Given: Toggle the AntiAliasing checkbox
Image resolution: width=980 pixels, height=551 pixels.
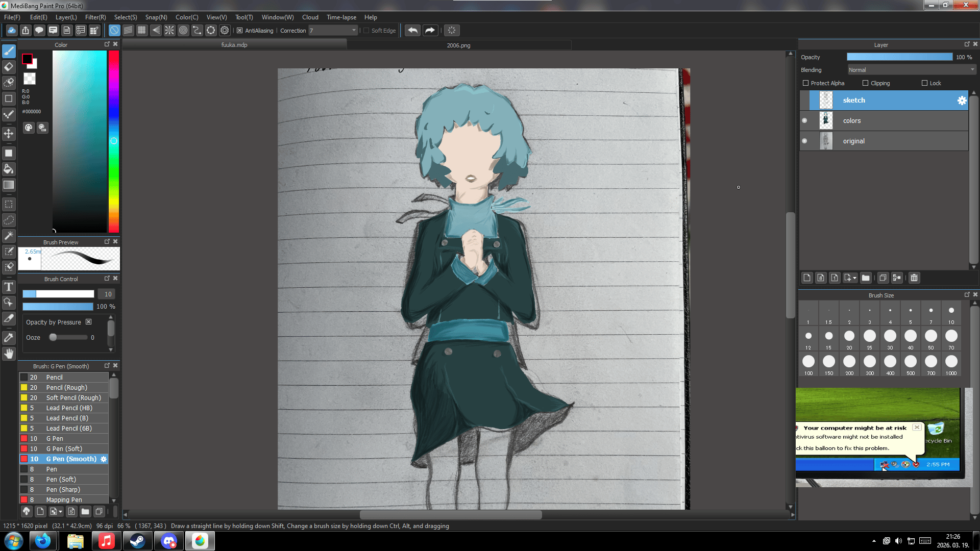Looking at the screenshot, I should (239, 31).
